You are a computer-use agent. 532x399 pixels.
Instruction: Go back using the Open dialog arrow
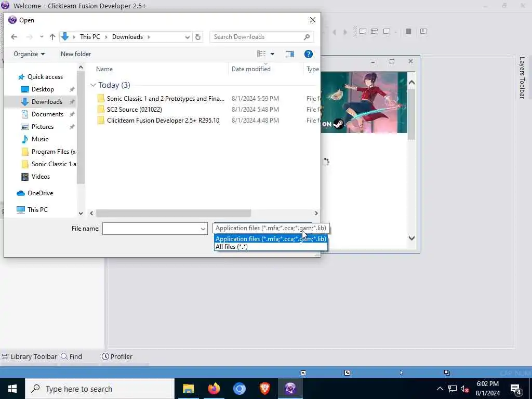coord(14,37)
